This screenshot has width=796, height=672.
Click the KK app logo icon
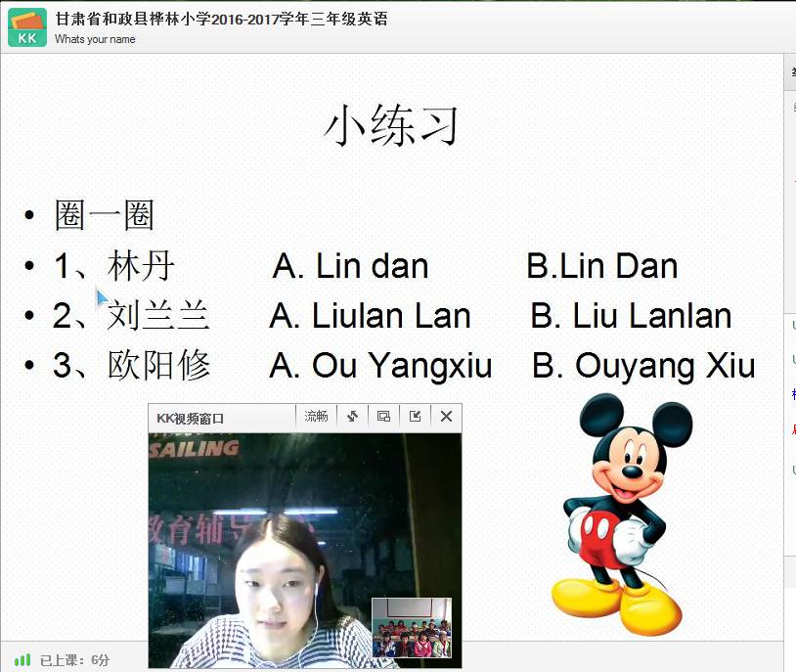(x=27, y=27)
